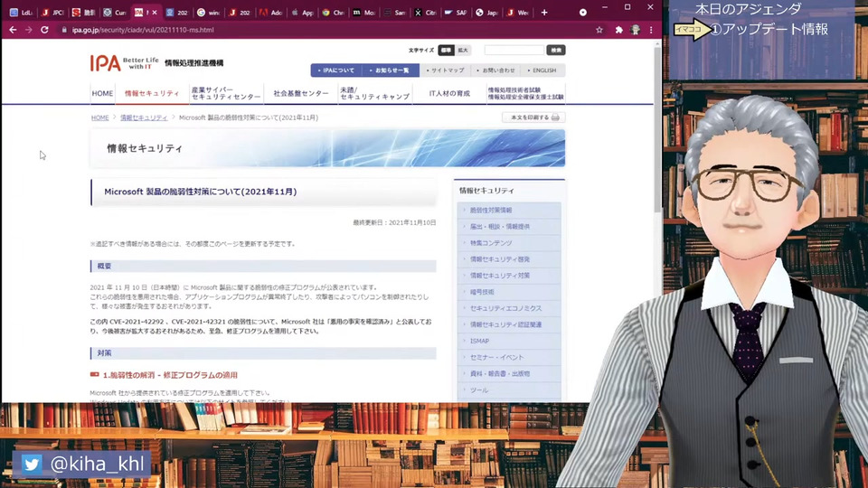Open sidebar item 脆弱性対策情報
868x488 pixels.
click(509, 211)
